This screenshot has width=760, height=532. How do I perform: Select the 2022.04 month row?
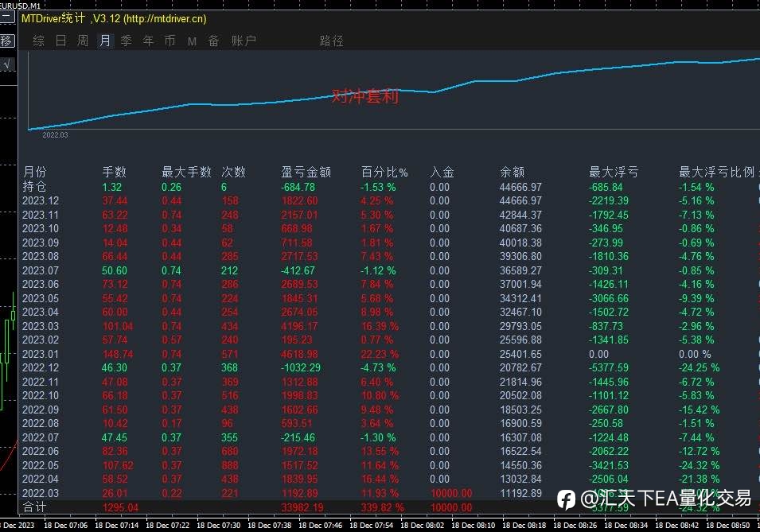[x=41, y=480]
